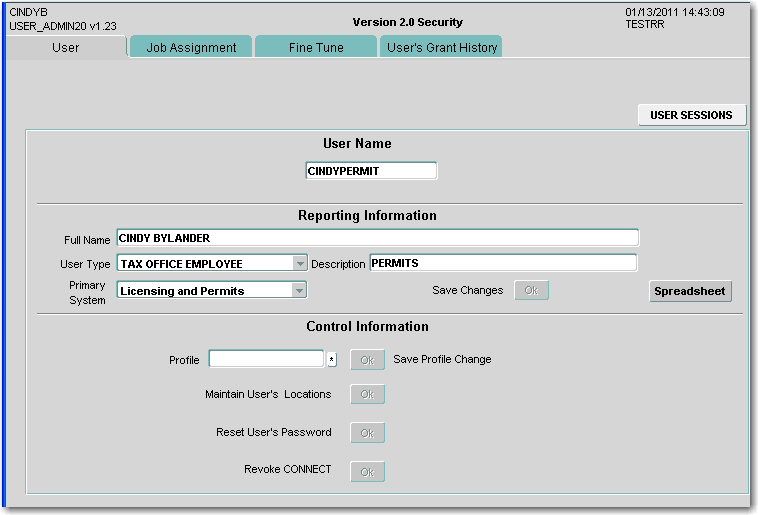Click the User Name field CINDYPERMIT
Image resolution: width=758 pixels, height=515 pixels.
point(371,171)
